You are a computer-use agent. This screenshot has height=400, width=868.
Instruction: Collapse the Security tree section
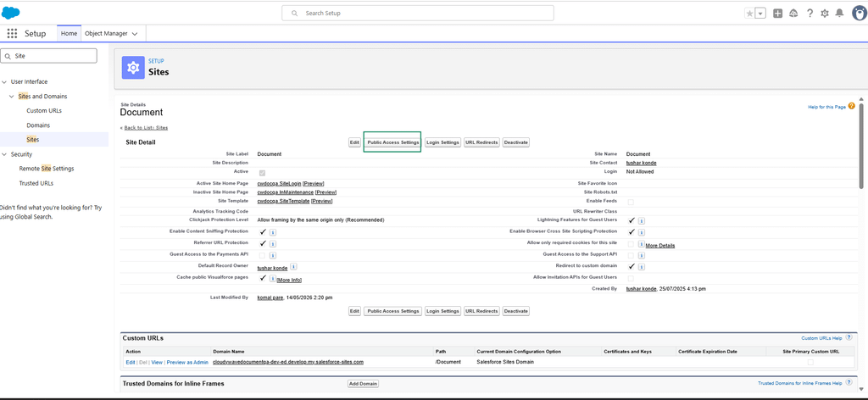(4, 154)
